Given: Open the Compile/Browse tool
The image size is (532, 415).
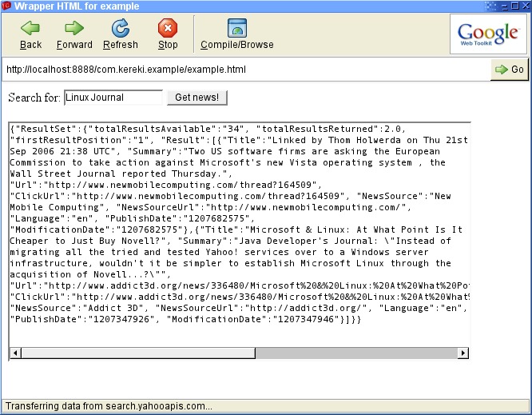Looking at the screenshot, I should [236, 29].
